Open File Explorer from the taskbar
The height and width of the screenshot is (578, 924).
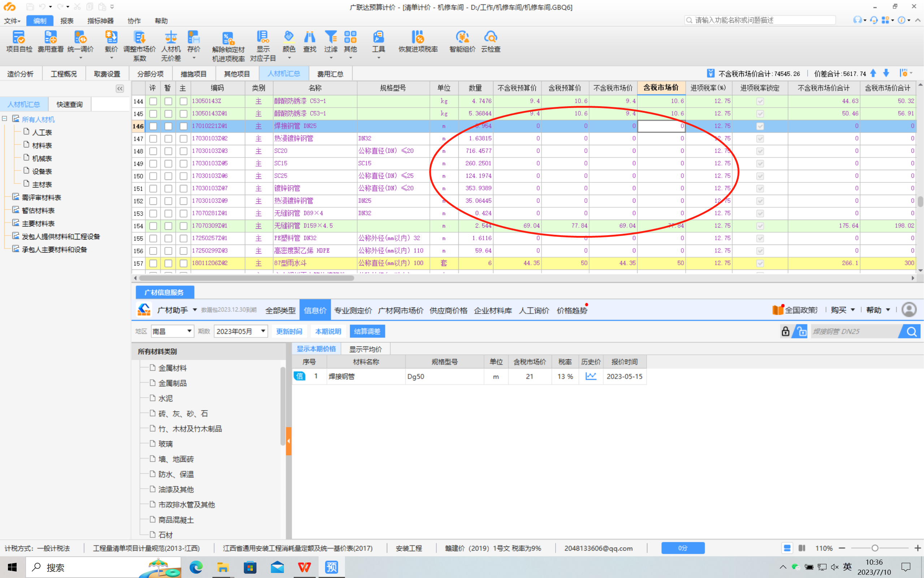[x=223, y=567]
